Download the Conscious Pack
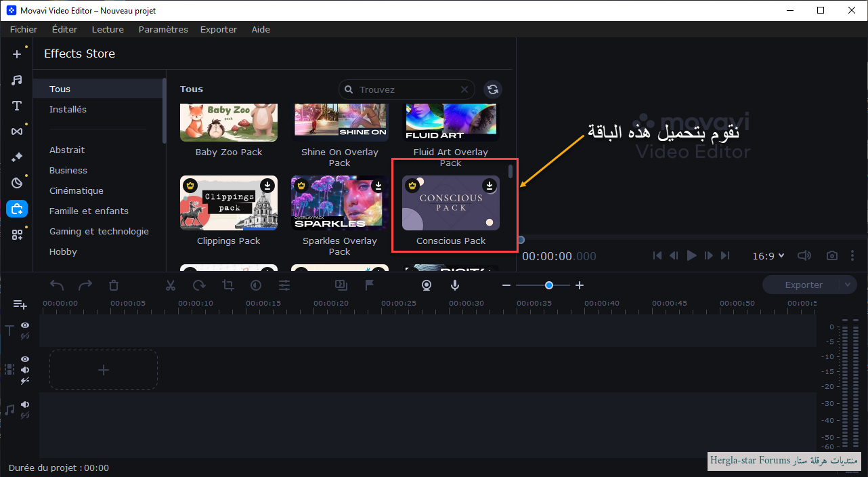 [x=490, y=185]
